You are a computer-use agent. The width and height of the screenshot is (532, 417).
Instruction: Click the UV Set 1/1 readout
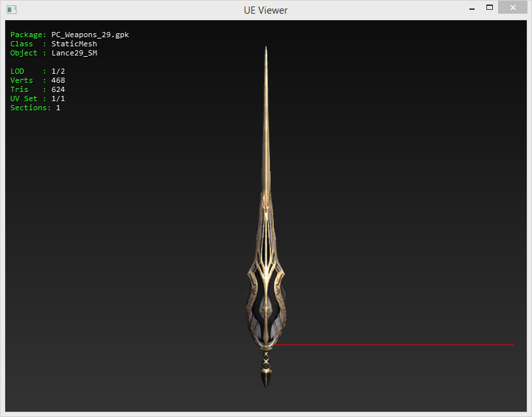pyautogui.click(x=58, y=99)
